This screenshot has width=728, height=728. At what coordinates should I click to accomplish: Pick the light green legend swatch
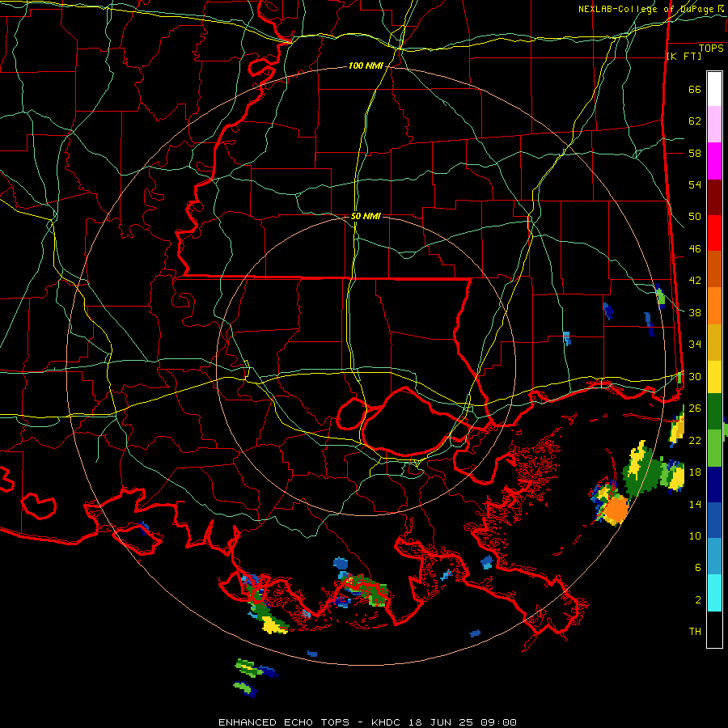[714, 448]
